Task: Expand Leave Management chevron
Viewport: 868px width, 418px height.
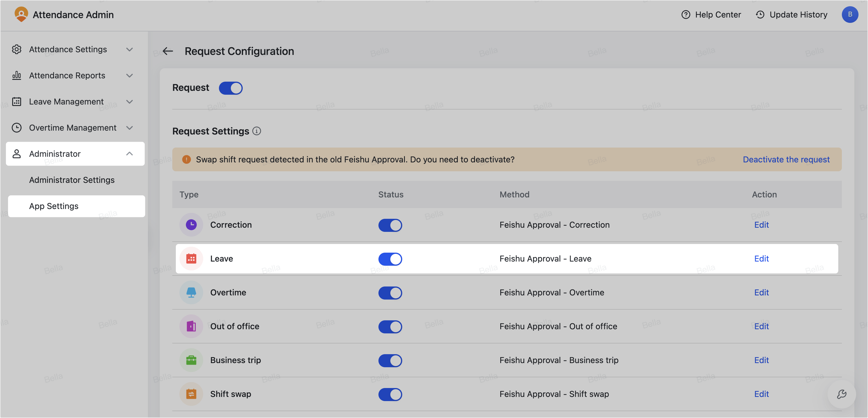Action: 130,102
